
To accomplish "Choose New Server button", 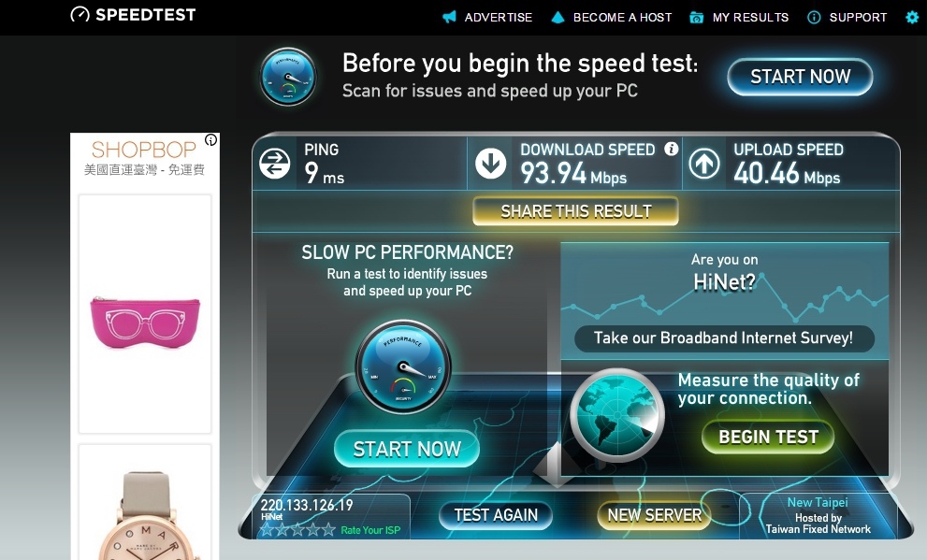I will tap(654, 515).
